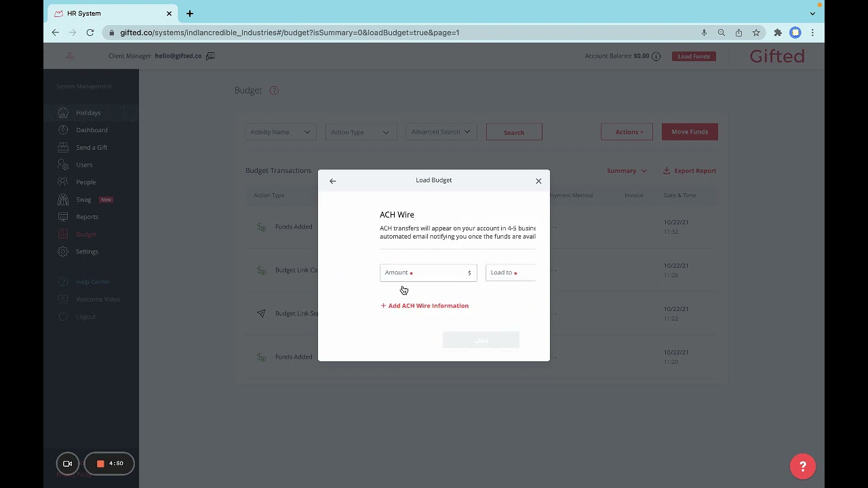Click the camera recording icon

(x=68, y=464)
